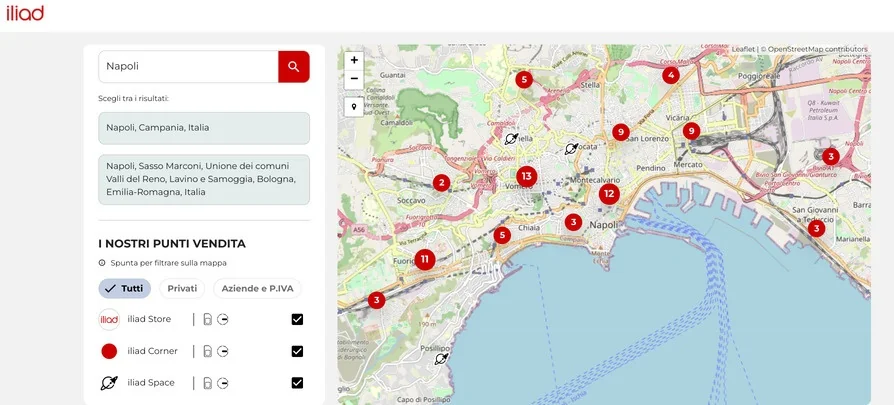Click the iliad Store logo icon in legend
Viewport: 894px width, 405px height.
[109, 319]
